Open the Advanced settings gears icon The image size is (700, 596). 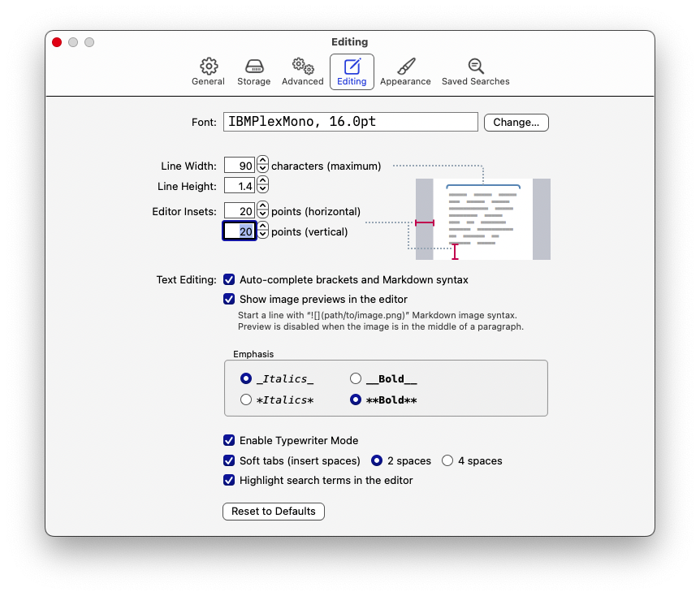(302, 71)
